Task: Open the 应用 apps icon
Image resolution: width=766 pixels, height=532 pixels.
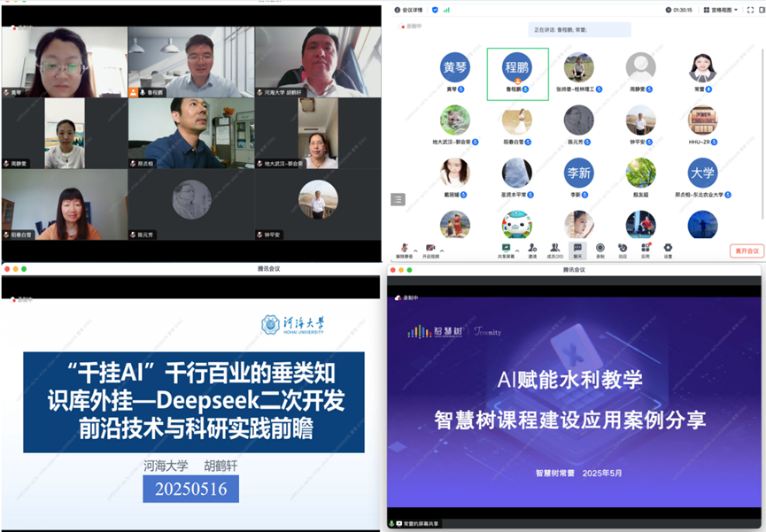Action: [x=646, y=249]
